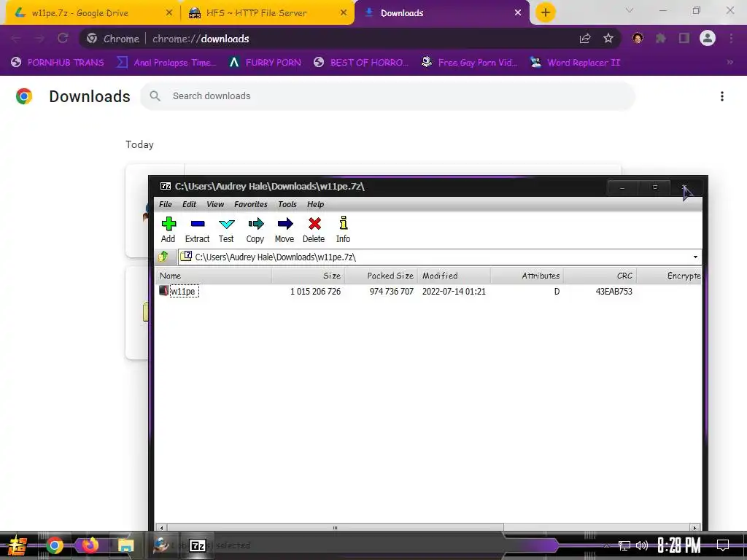
Task: Switch to the HFS HTTP File Server tab
Action: click(267, 13)
